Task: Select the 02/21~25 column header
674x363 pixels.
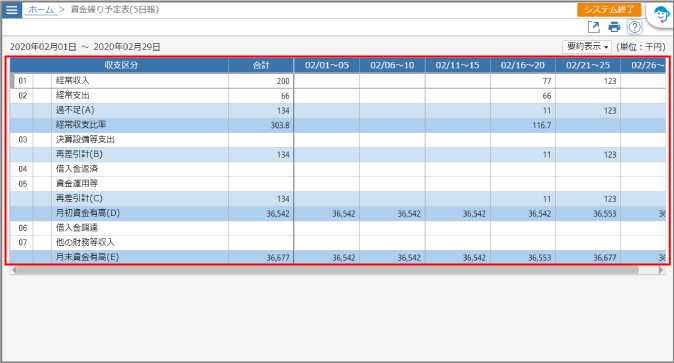Action: pyautogui.click(x=588, y=65)
